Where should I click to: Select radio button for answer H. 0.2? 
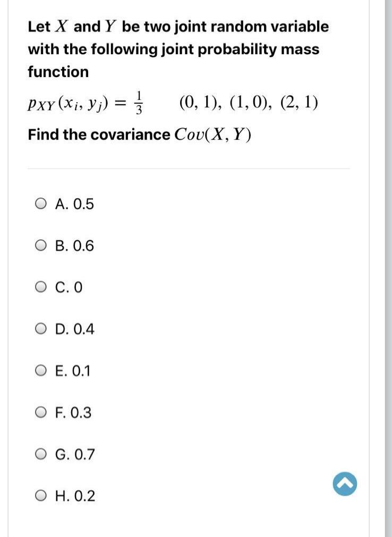[x=40, y=496]
